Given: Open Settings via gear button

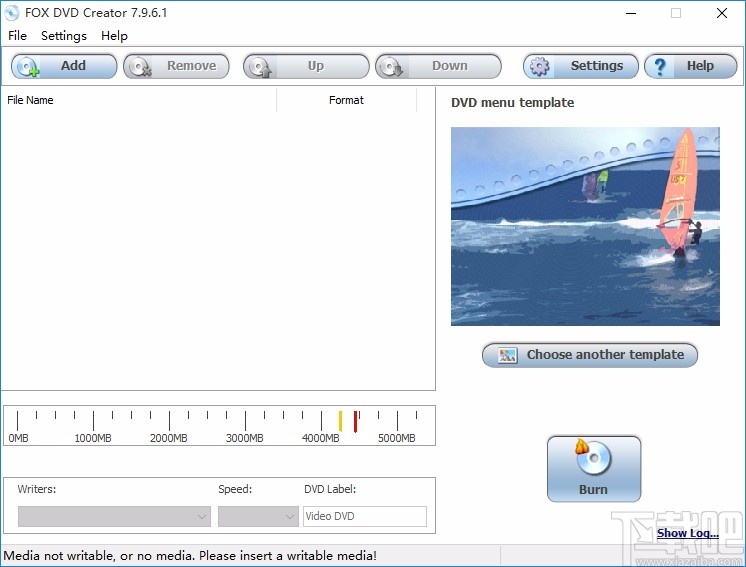Looking at the screenshot, I should (581, 66).
